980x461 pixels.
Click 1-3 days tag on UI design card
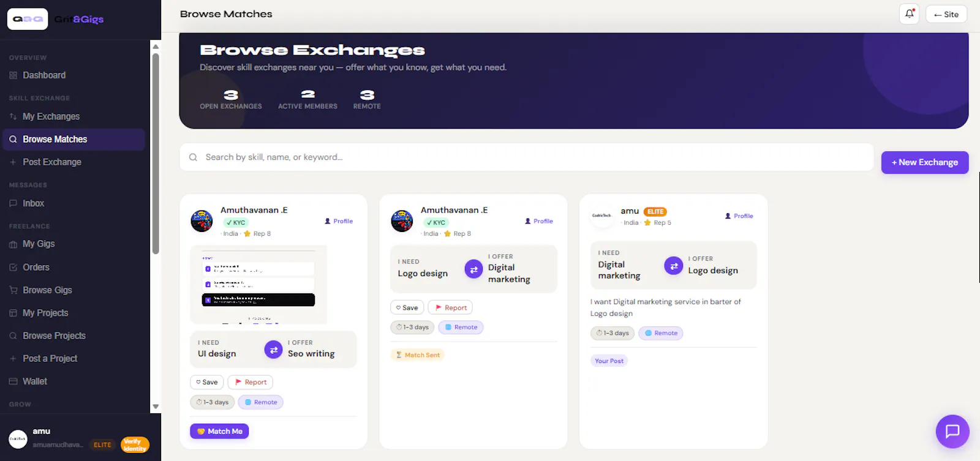point(213,402)
